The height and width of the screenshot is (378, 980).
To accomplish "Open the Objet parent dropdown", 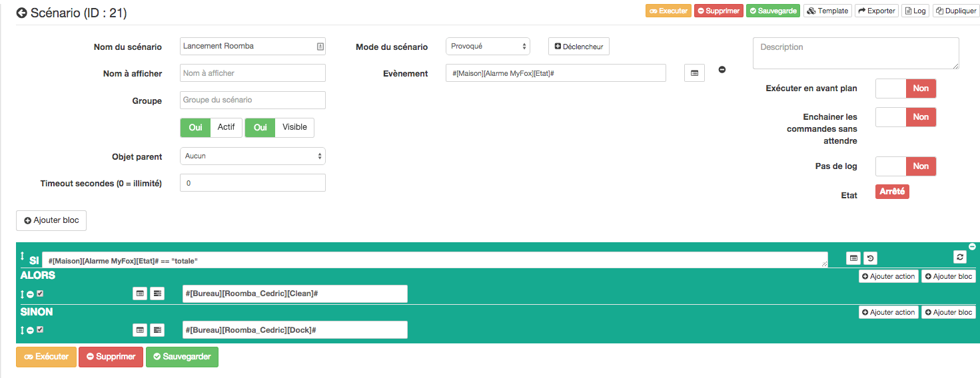I will [x=252, y=156].
